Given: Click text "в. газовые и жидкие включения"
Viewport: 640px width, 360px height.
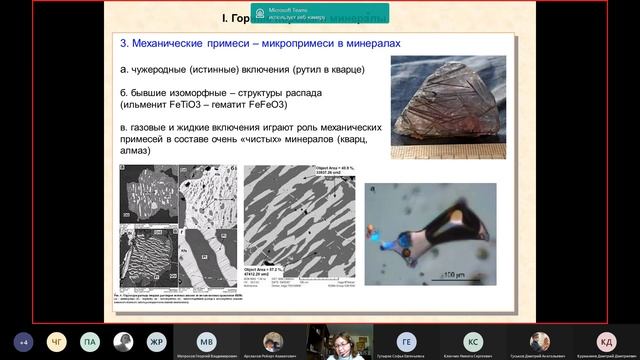Looking at the screenshot, I should tap(190, 127).
